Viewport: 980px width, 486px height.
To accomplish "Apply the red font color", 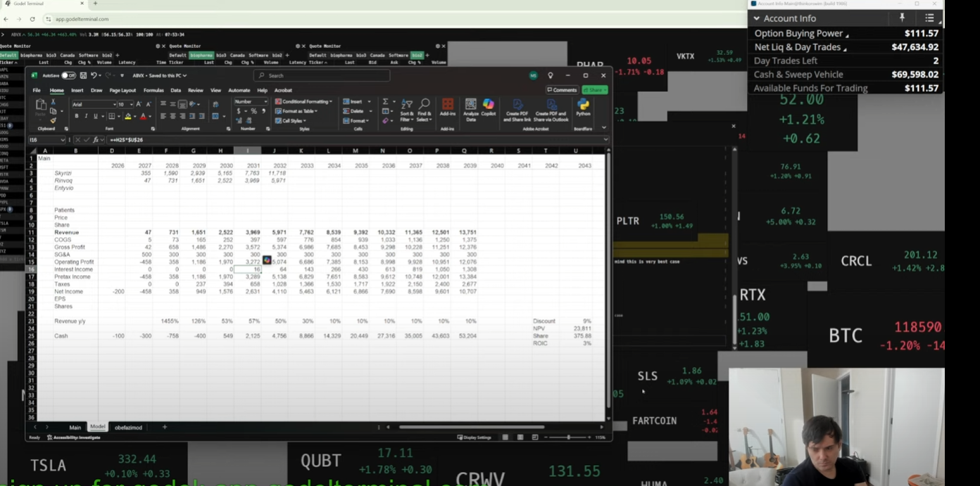I will coord(143,116).
